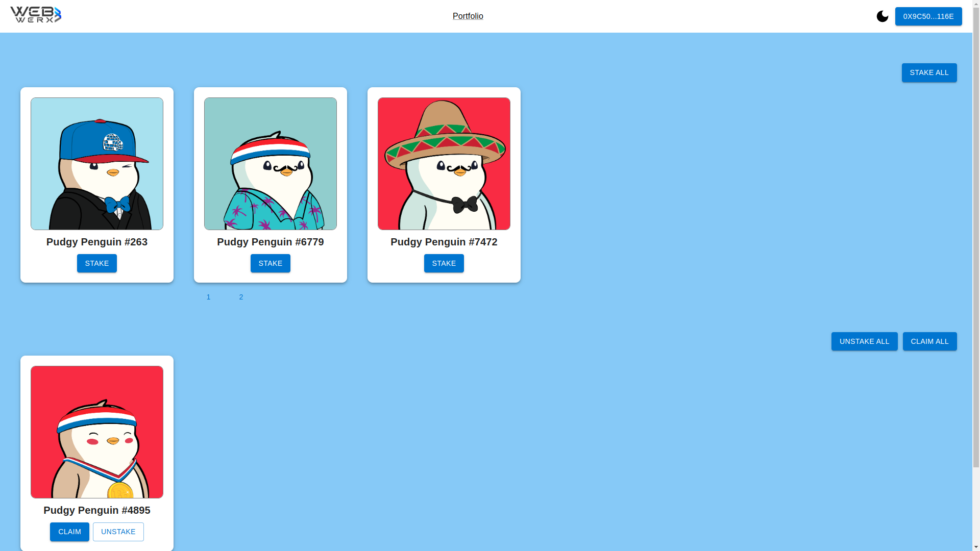Stake Pudgy Penguin #263

point(96,263)
